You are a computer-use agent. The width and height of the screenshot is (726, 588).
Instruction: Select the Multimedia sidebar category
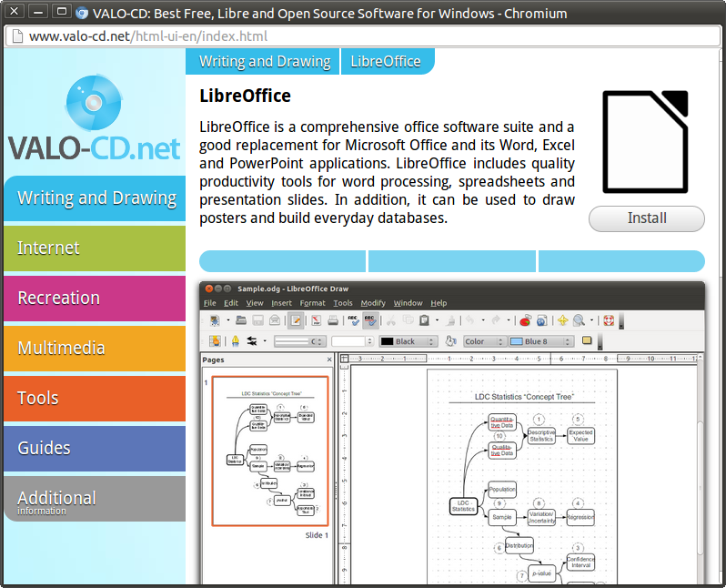tap(95, 349)
